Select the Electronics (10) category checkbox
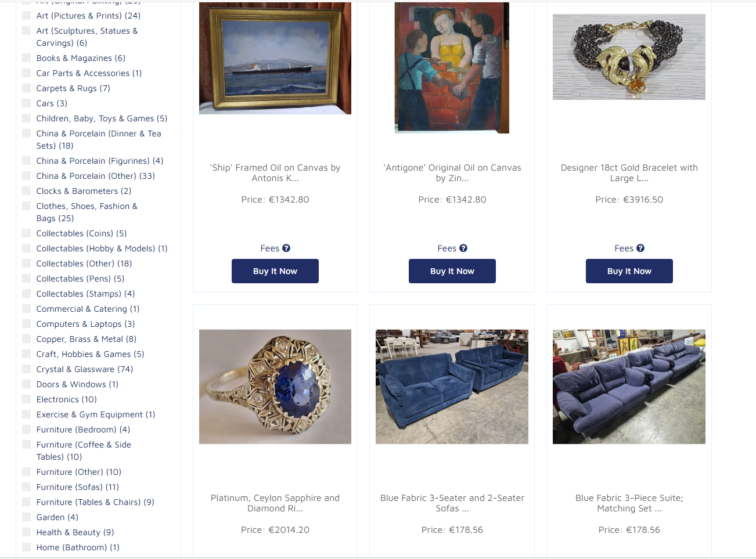 tap(26, 399)
